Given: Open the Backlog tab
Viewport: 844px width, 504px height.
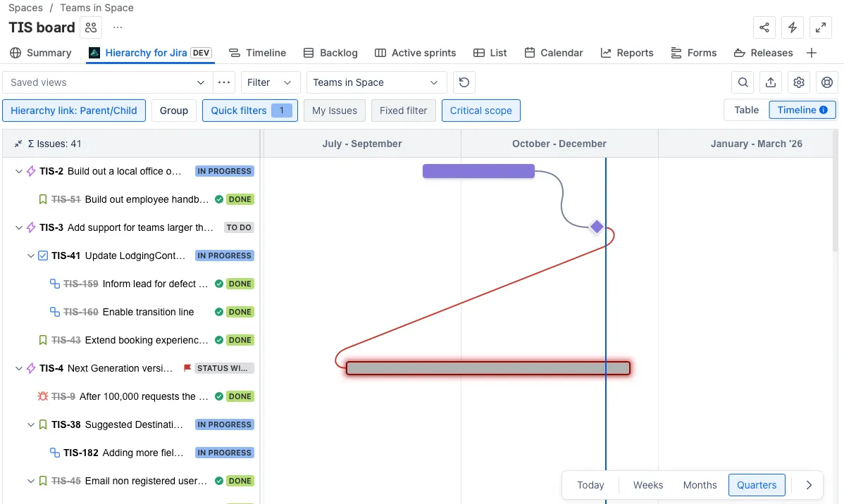Looking at the screenshot, I should [330, 53].
